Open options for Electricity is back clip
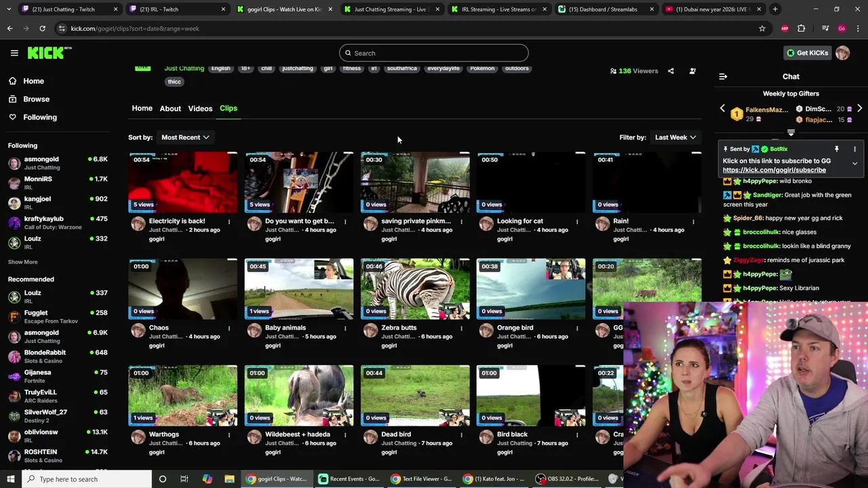Viewport: 868px width, 488px height. click(x=229, y=222)
